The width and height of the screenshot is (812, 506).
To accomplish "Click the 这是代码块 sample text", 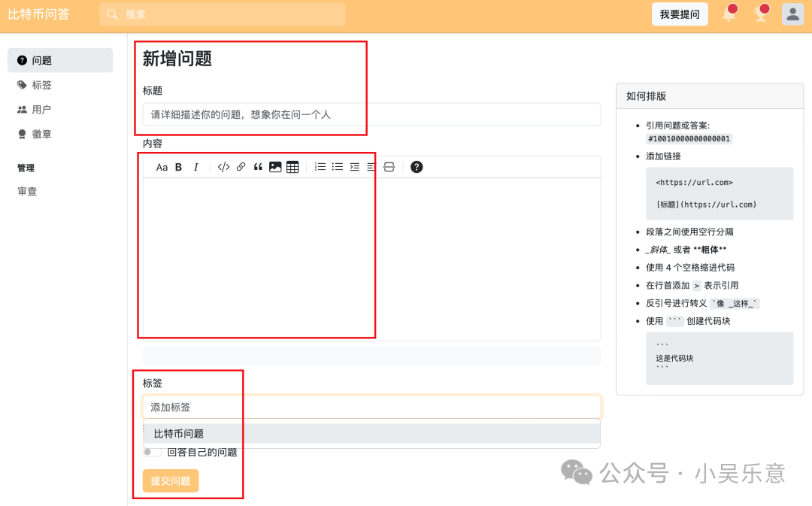I will coord(674,359).
